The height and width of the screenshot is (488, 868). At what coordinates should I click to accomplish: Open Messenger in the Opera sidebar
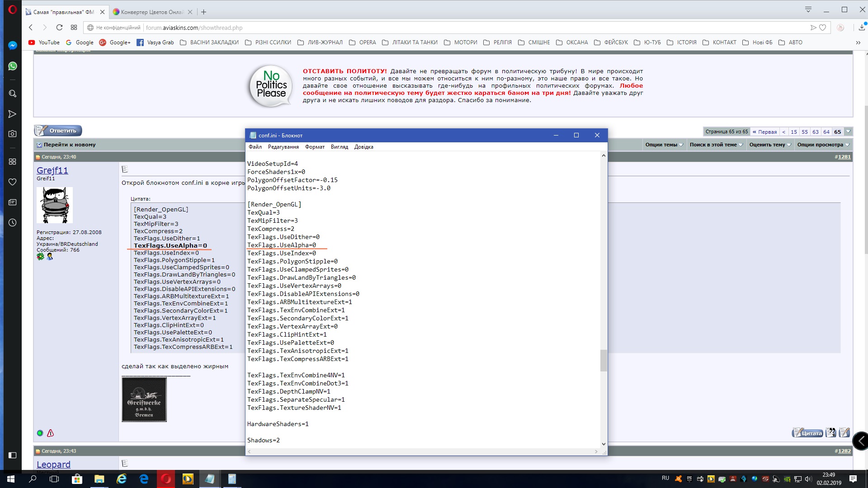point(13,45)
